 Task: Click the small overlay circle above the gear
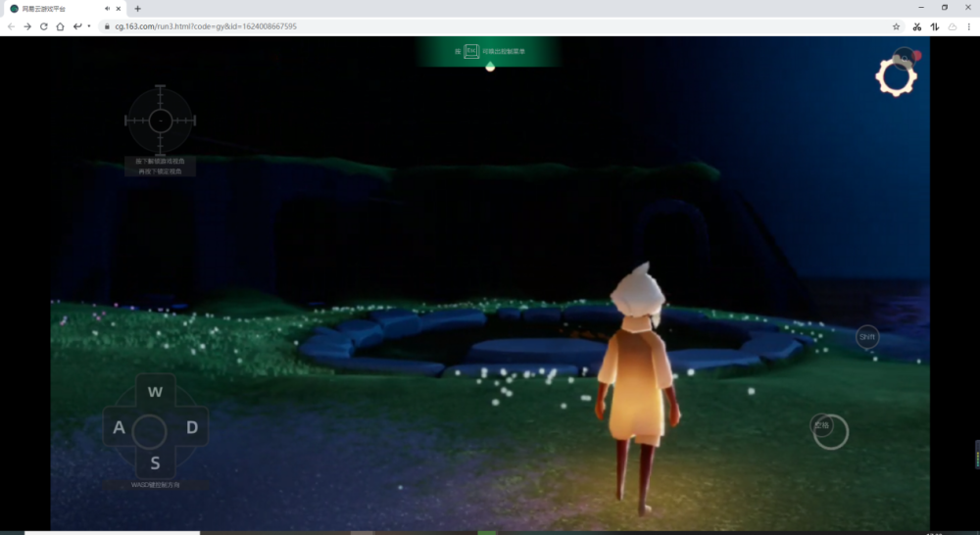click(x=904, y=58)
